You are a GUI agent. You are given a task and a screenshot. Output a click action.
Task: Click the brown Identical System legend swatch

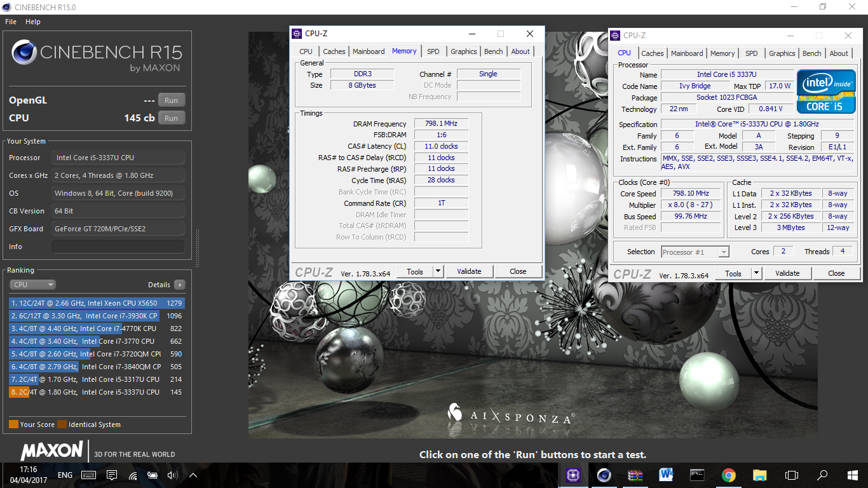[62, 424]
